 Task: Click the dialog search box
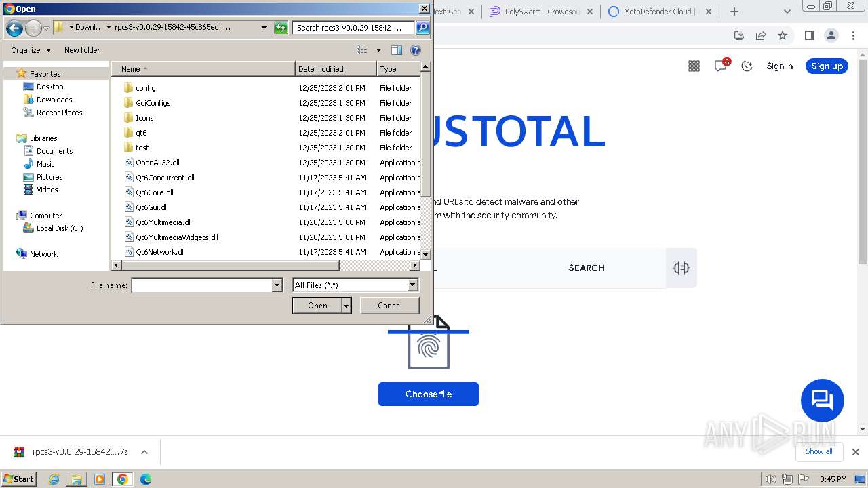(x=354, y=28)
